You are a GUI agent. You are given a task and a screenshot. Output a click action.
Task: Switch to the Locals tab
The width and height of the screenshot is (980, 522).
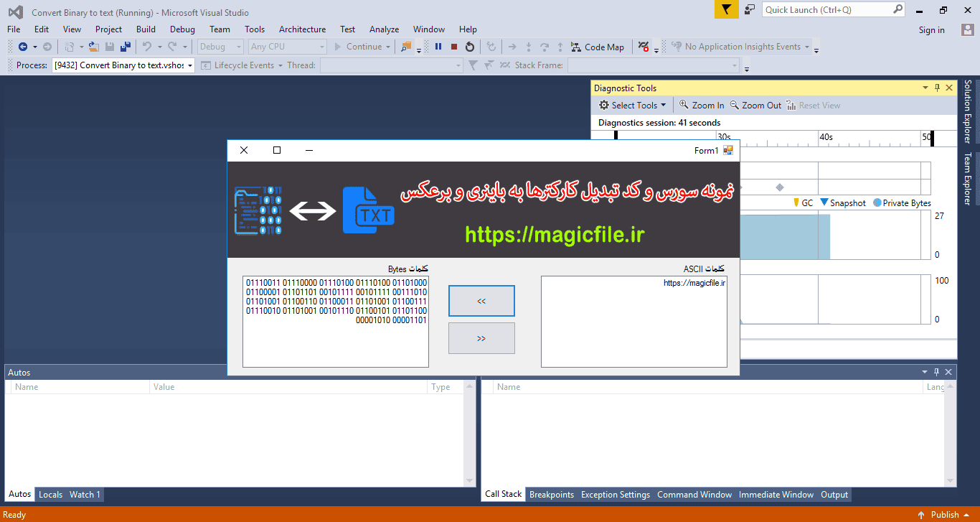click(x=50, y=495)
